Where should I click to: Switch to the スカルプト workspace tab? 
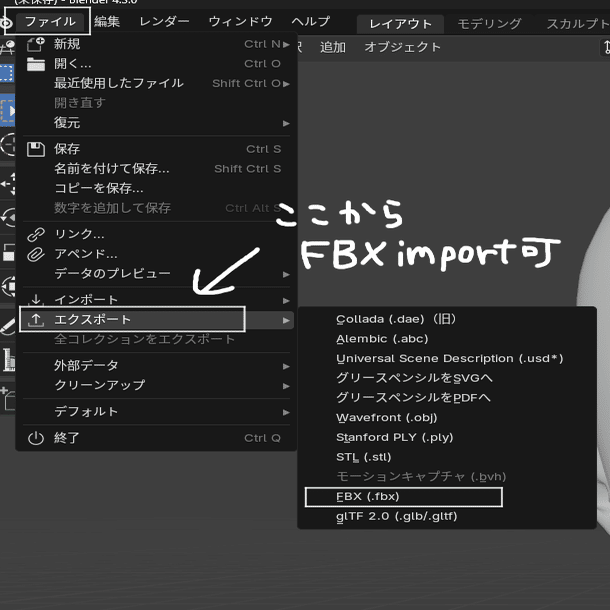tap(577, 24)
